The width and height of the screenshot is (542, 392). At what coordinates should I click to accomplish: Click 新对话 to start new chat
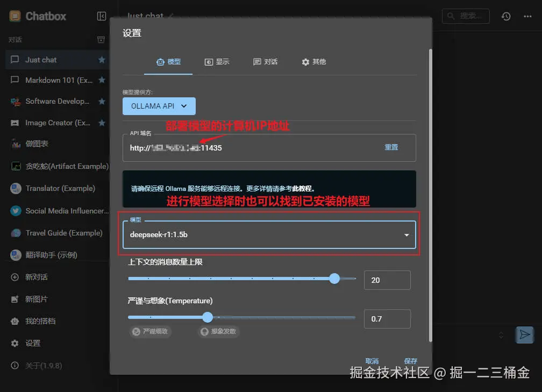coord(57,277)
